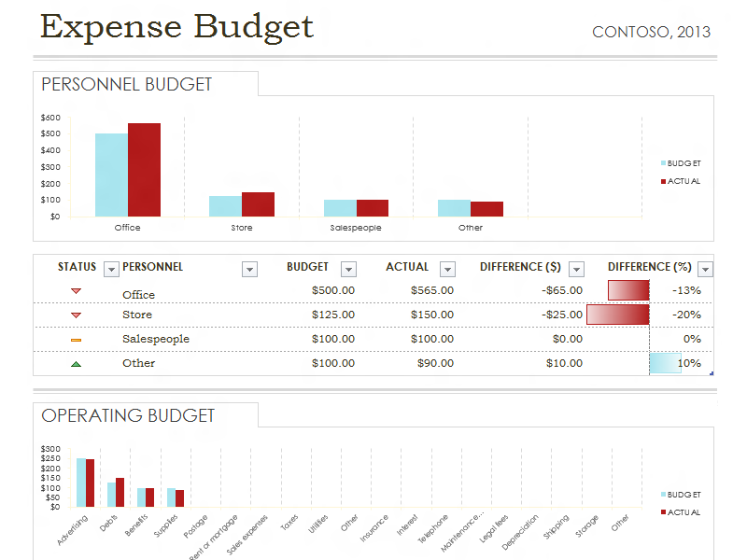747x560 pixels.
Task: Open the PERSONNEL column filter dropdown
Action: 249,270
